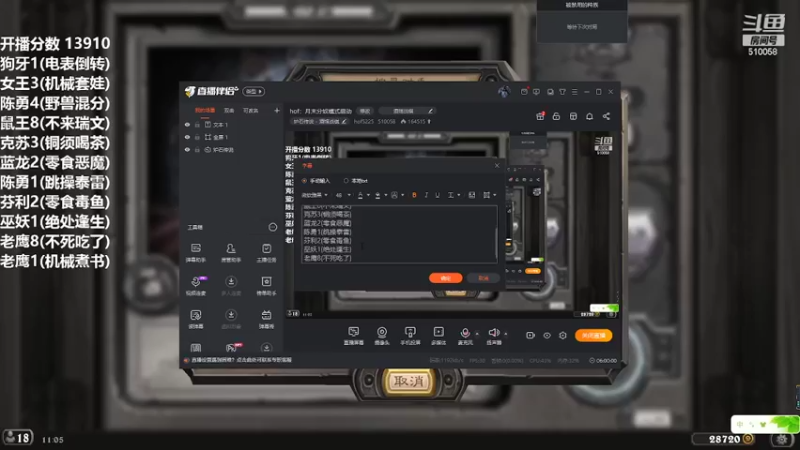Select the 本地txt radio option
Viewport: 800px width, 450px height.
tap(346, 181)
